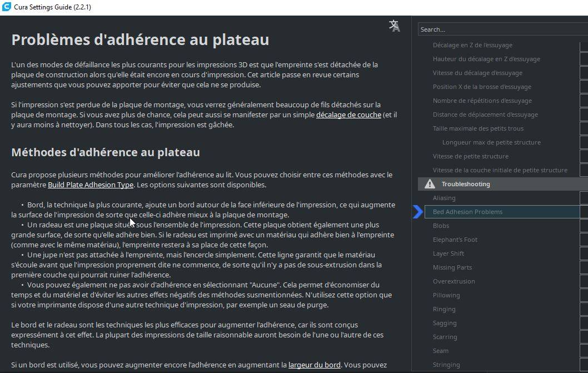Screen dimensions: 588x373
Task: Click the heading 'Problèmes d'adhérence au plateau'
Action: (x=140, y=40)
